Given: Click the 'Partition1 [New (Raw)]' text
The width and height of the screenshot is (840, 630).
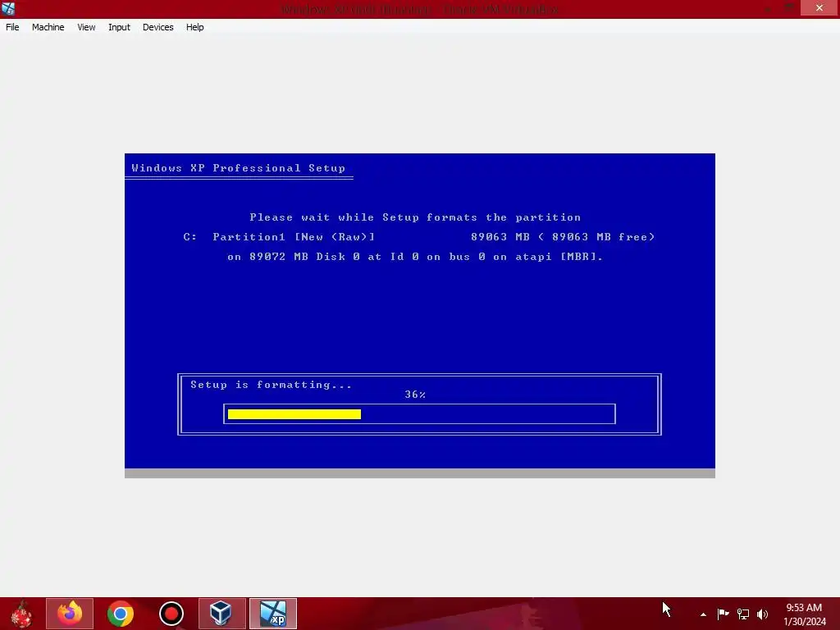Looking at the screenshot, I should (x=294, y=237).
